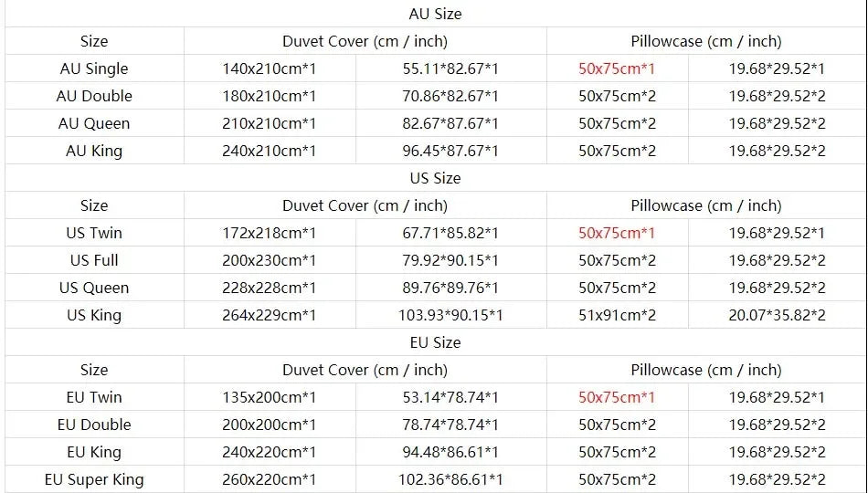Select the US Queen inch value 89.76*89.76*1
This screenshot has height=493, width=868.
(451, 288)
